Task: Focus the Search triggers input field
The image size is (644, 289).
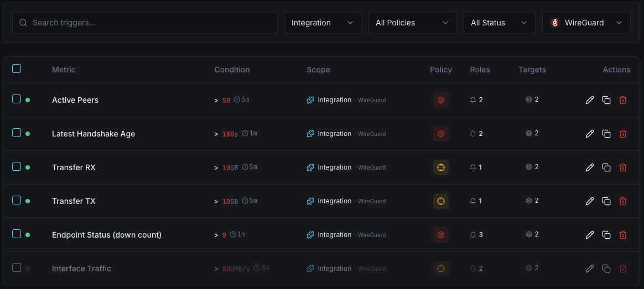Action: pos(145,23)
